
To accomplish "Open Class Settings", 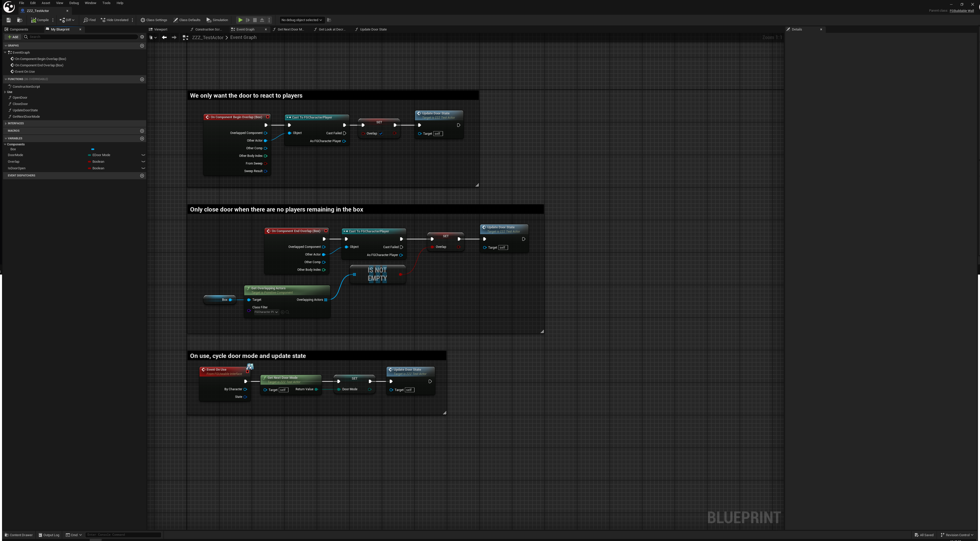I will tap(154, 20).
